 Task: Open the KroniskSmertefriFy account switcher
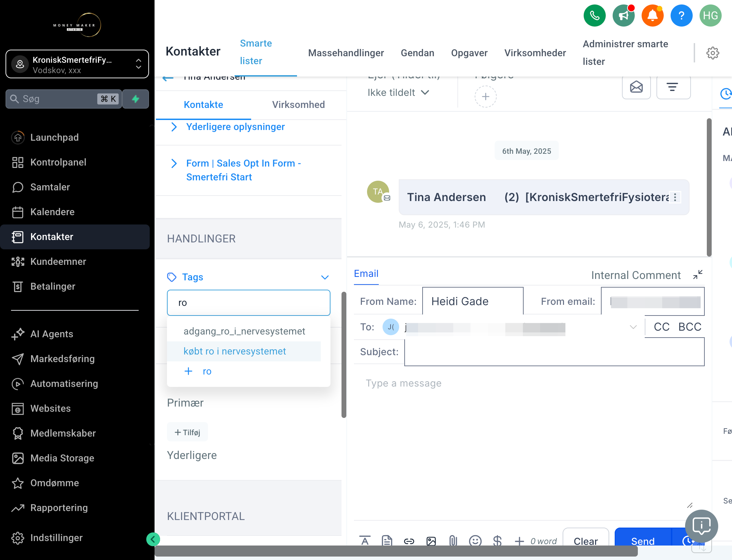pos(77,64)
